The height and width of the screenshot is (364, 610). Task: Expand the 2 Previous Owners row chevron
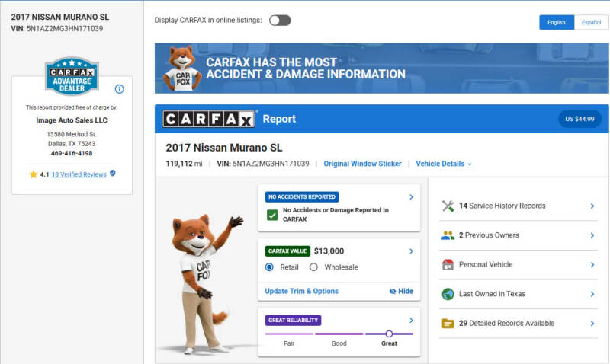pos(592,235)
